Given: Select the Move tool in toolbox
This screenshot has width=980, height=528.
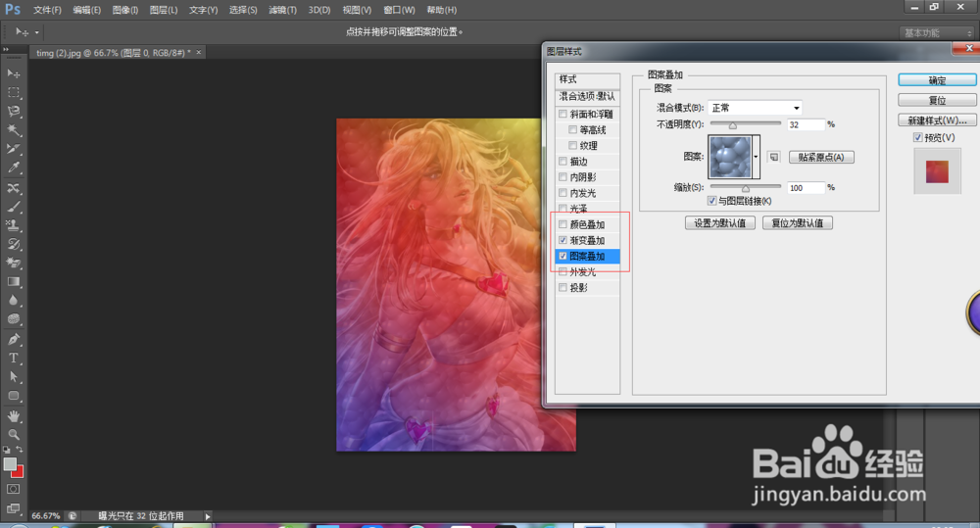Looking at the screenshot, I should (13, 73).
